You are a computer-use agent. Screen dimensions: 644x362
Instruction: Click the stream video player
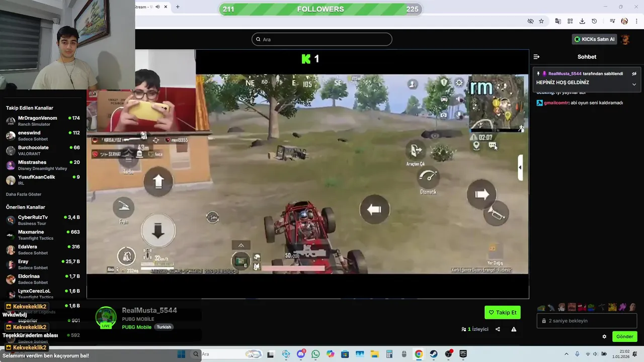tap(307, 174)
